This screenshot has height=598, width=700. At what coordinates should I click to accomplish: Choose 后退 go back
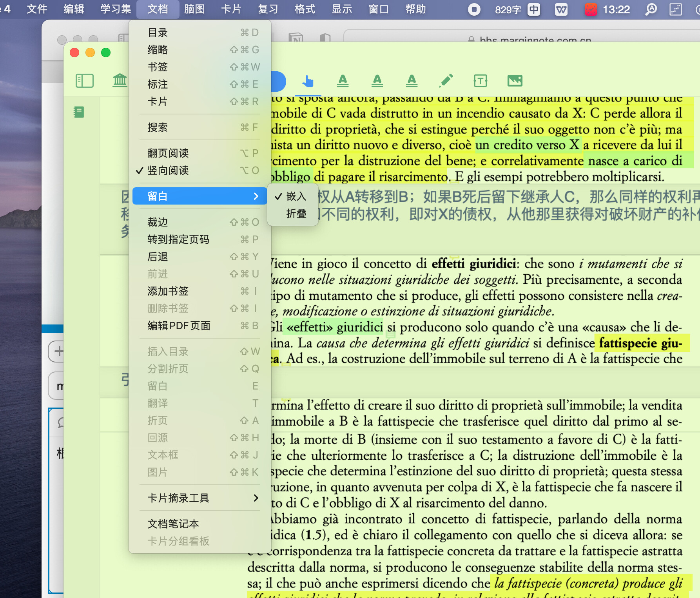point(200,257)
